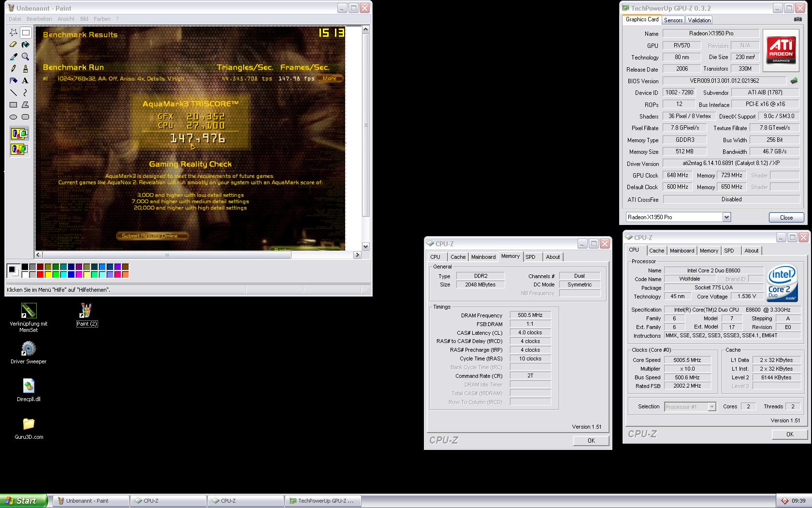The height and width of the screenshot is (508, 812).
Task: Open the Bearbeiten menu in Paint
Action: coord(39,19)
